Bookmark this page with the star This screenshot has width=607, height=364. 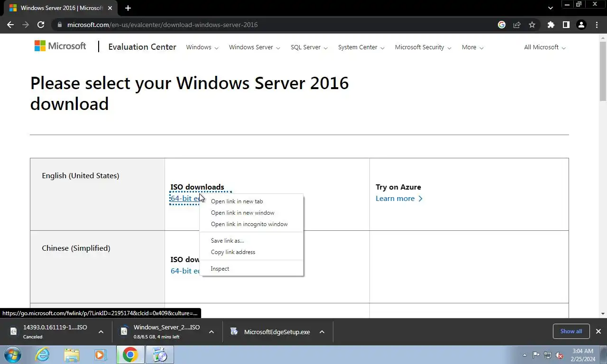(x=532, y=25)
